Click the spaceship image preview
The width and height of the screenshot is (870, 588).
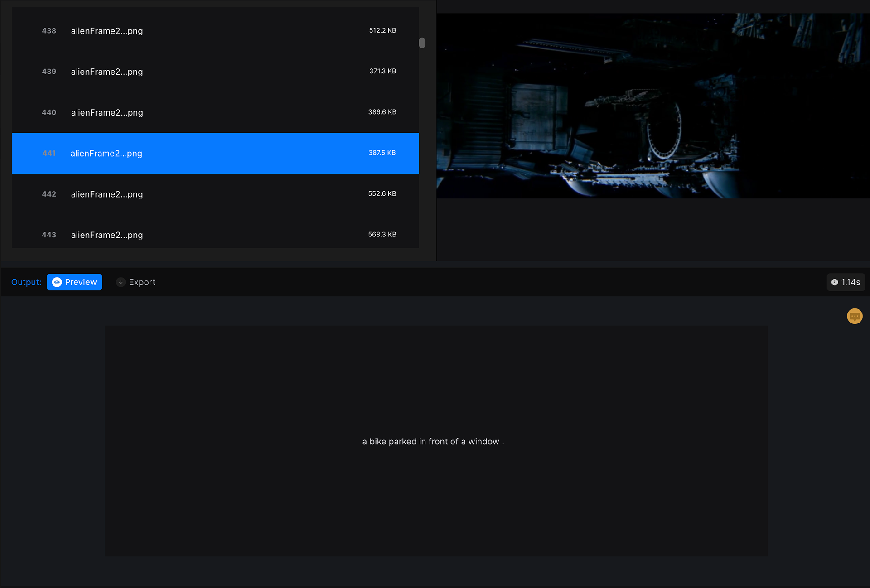tap(653, 106)
